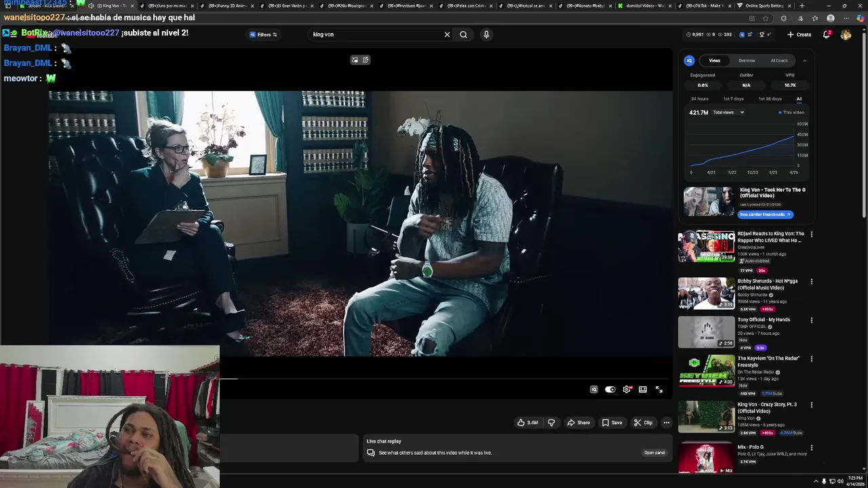Click the first icon above the video
The image size is (868, 488).
(x=355, y=60)
